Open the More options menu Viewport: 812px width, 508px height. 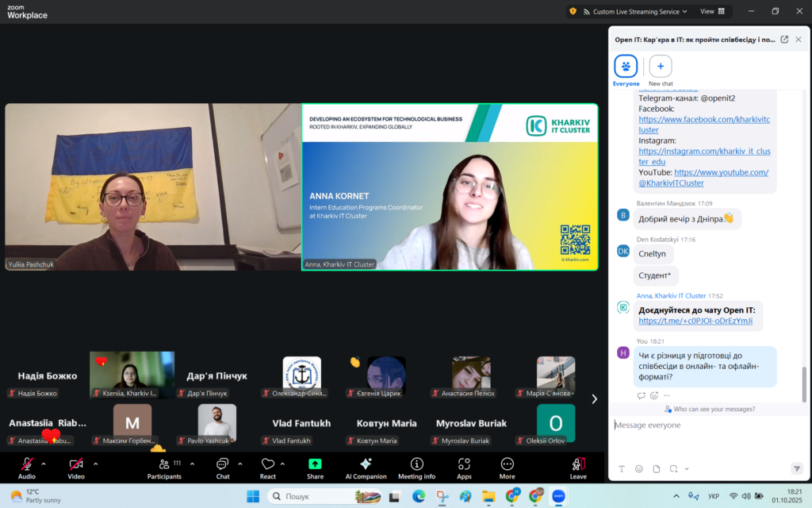(x=507, y=466)
